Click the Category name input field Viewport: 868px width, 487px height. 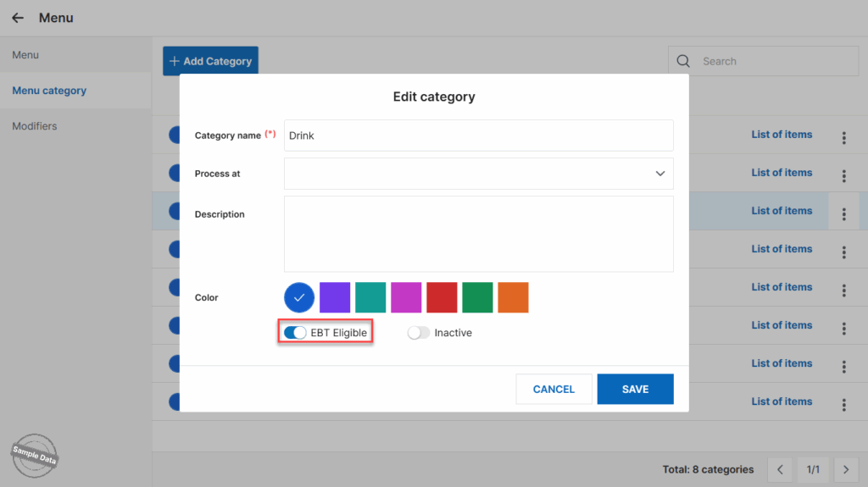click(479, 136)
